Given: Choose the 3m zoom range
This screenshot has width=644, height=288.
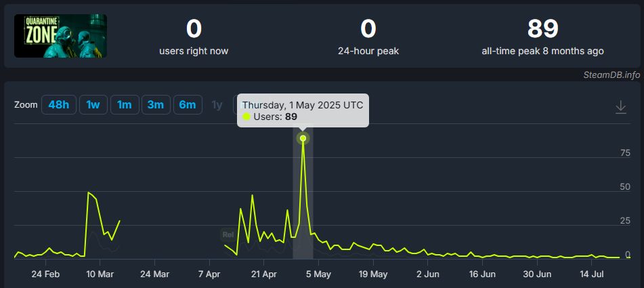Looking at the screenshot, I should 156,104.
